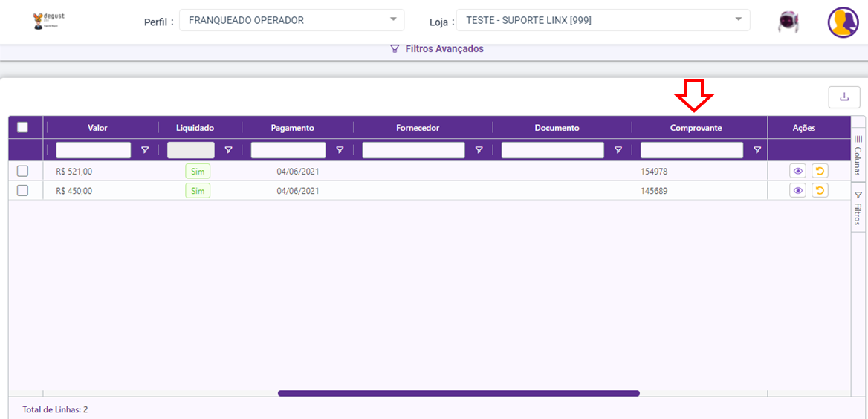Click the export download icon button
The width and height of the screenshot is (868, 419).
[x=843, y=97]
